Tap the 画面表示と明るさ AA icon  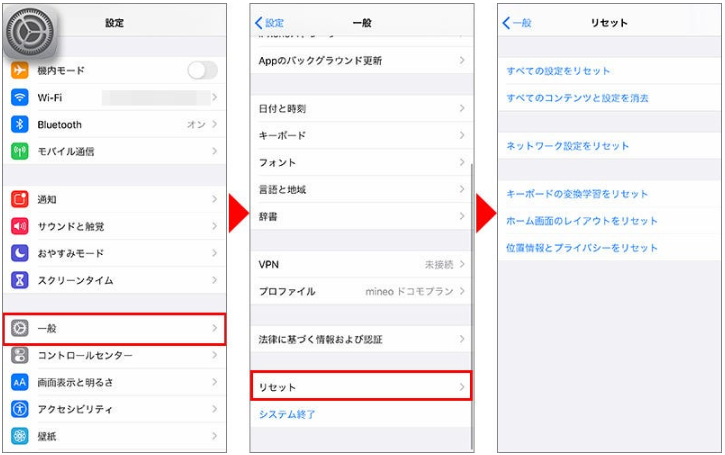(19, 382)
